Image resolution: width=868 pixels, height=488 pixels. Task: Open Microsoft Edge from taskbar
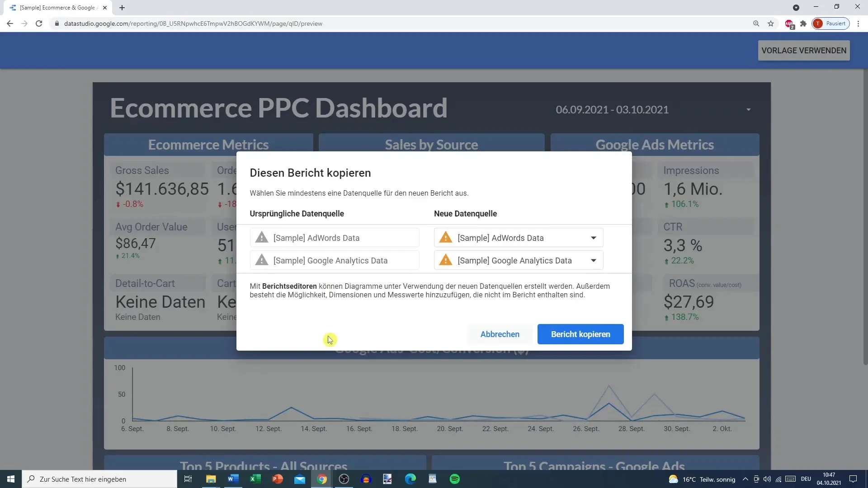point(410,479)
